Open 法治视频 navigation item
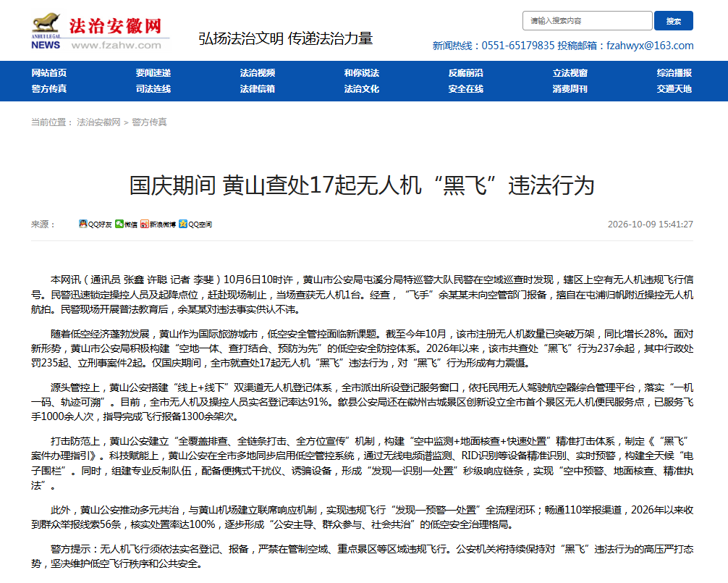728x583 pixels. 257,73
